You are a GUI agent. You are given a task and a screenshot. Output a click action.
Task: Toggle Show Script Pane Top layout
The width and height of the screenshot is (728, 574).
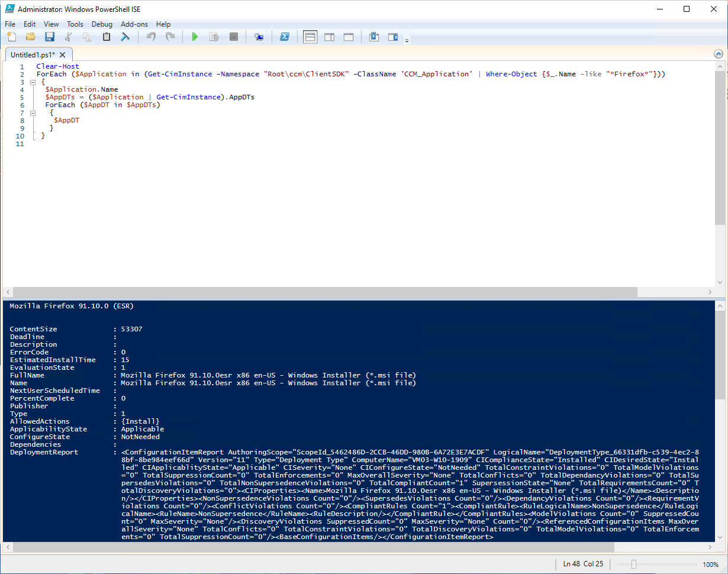(310, 37)
